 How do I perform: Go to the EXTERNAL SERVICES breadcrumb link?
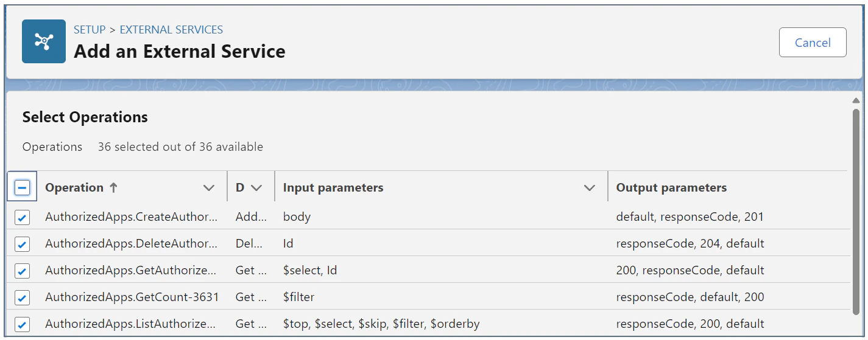(171, 29)
